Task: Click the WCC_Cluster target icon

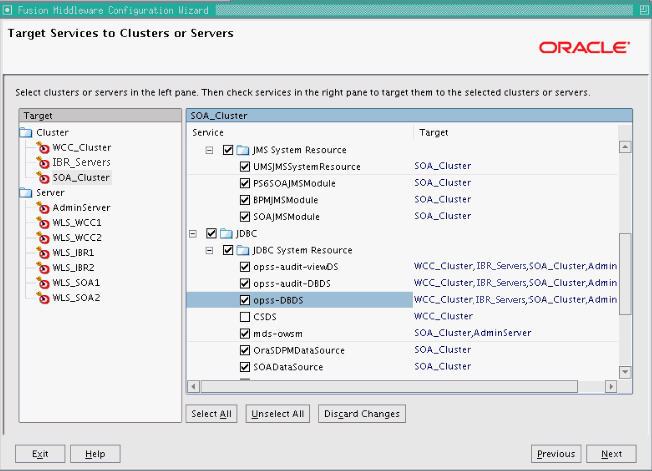Action: pos(43,148)
